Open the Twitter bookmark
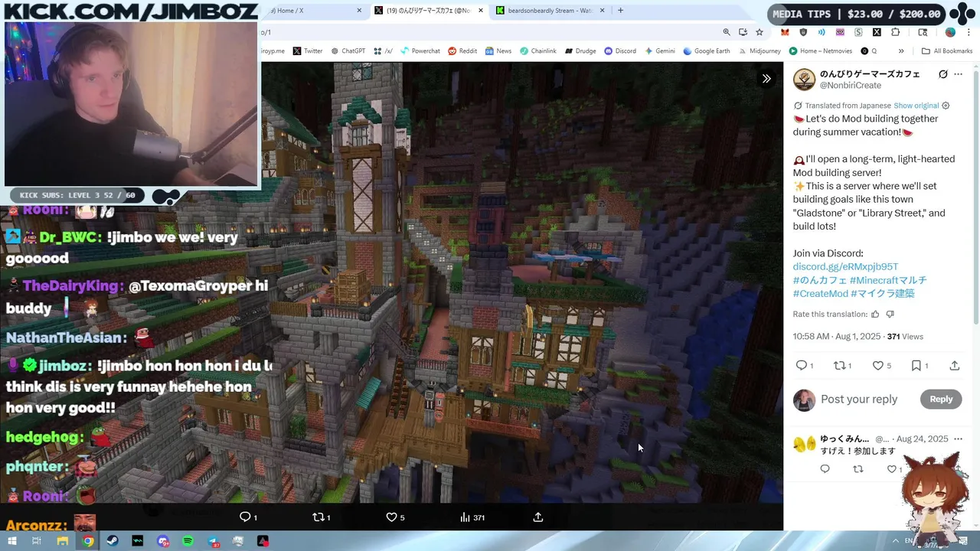 coord(308,51)
